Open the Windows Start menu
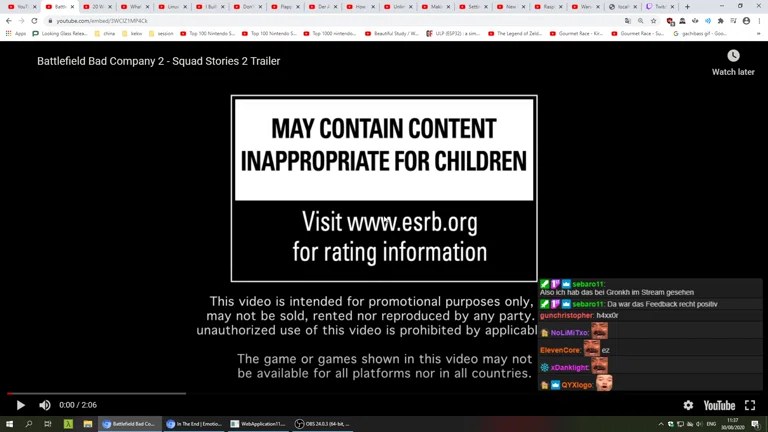The image size is (768, 432). (9, 424)
